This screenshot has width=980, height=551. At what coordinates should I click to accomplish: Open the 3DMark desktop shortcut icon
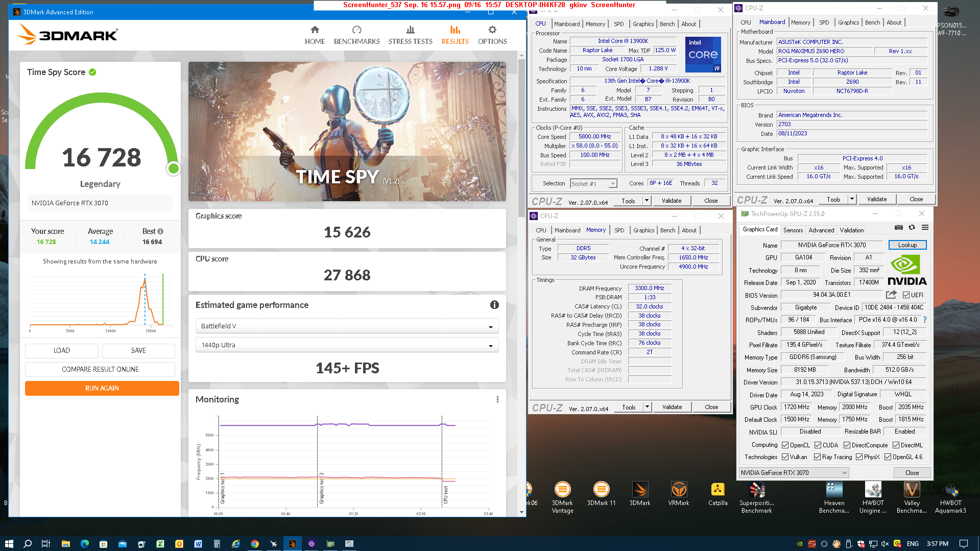640,494
